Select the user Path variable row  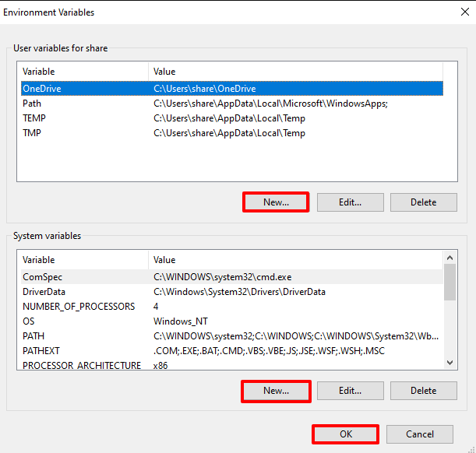point(232,104)
